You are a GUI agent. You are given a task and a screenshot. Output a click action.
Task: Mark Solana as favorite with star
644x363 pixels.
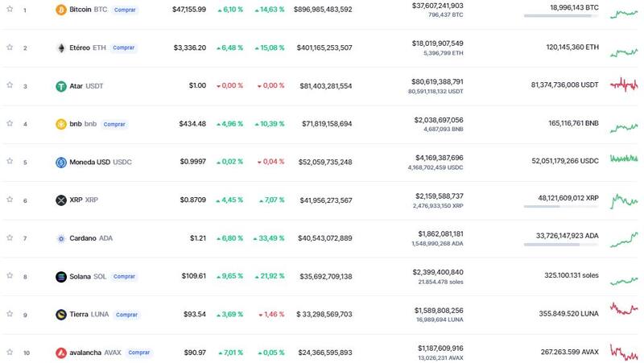click(10, 276)
